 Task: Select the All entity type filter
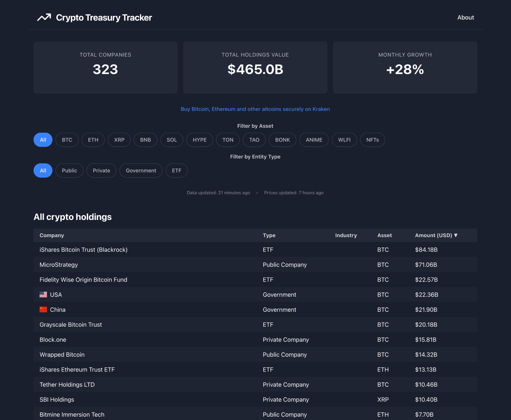pos(43,170)
